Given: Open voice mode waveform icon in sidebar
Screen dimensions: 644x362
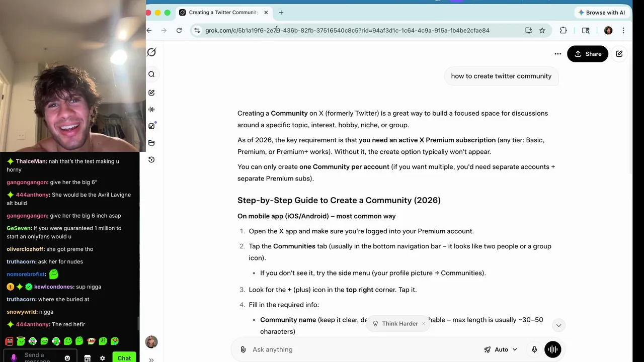Looking at the screenshot, I should click(151, 109).
